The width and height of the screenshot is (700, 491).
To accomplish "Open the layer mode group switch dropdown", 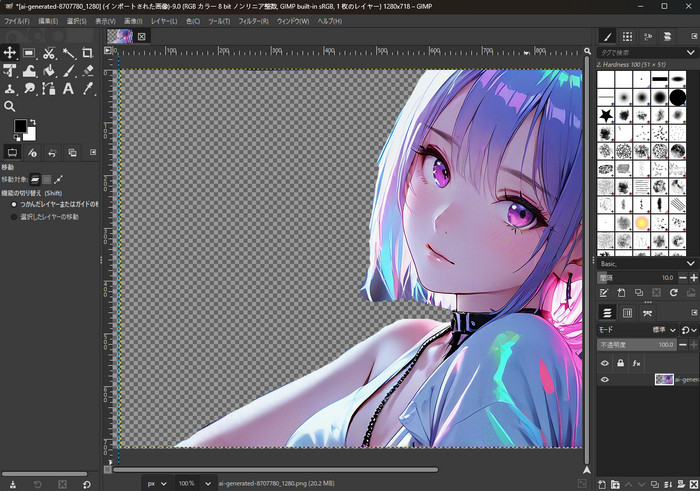I will (689, 330).
